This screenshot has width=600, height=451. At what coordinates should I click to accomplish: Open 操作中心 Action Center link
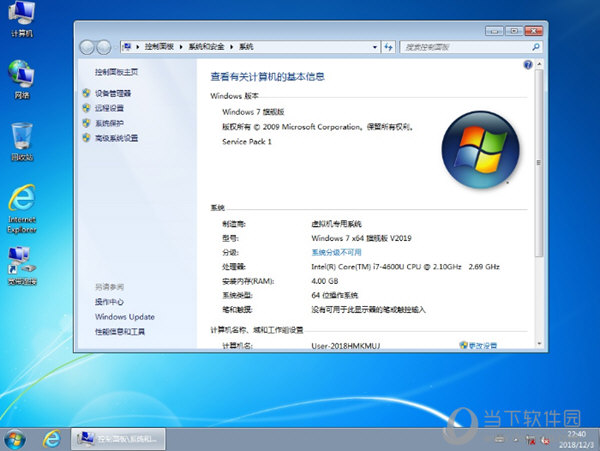coord(109,302)
